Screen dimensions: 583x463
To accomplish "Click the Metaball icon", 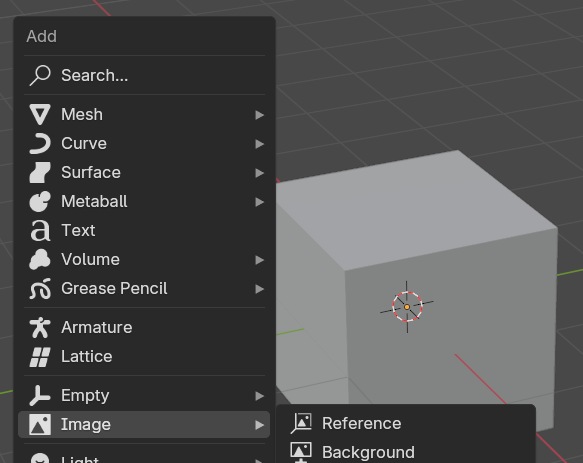I will tap(40, 201).
